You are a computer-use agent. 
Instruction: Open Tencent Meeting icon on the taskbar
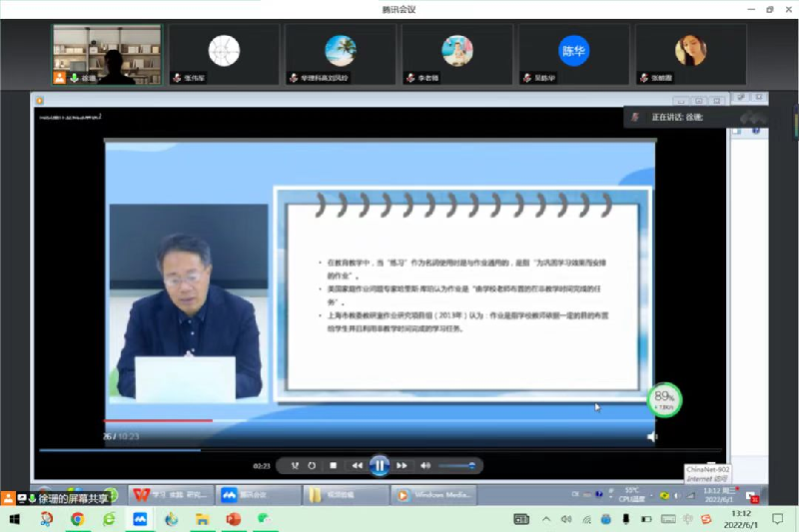(140, 519)
